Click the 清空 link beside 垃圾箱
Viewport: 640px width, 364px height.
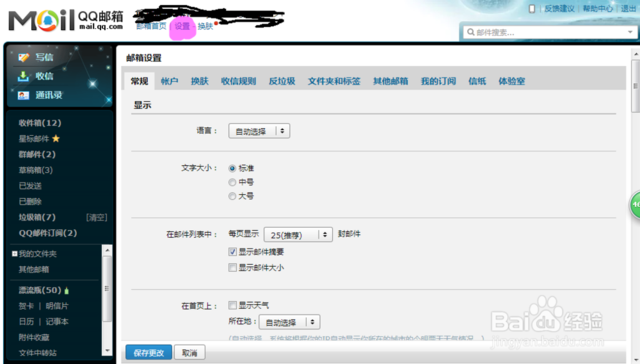[97, 218]
